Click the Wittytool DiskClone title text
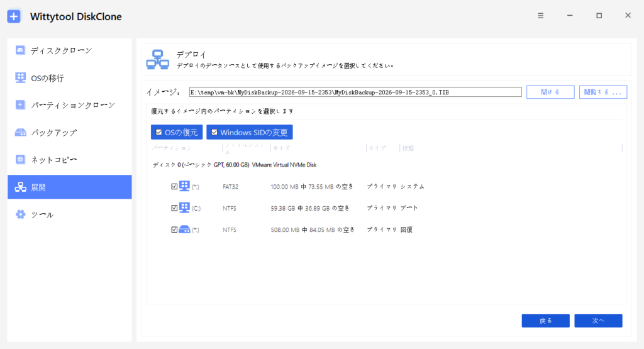 [x=76, y=17]
